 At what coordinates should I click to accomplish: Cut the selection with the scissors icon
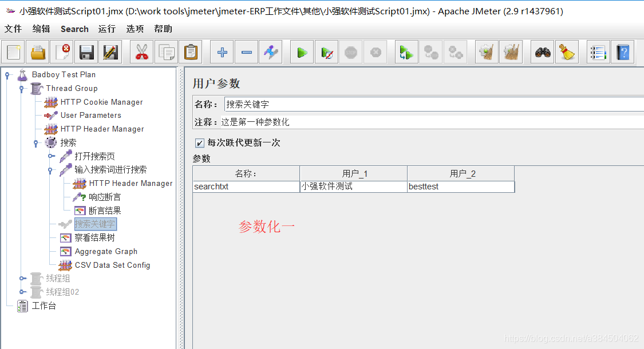pyautogui.click(x=142, y=52)
